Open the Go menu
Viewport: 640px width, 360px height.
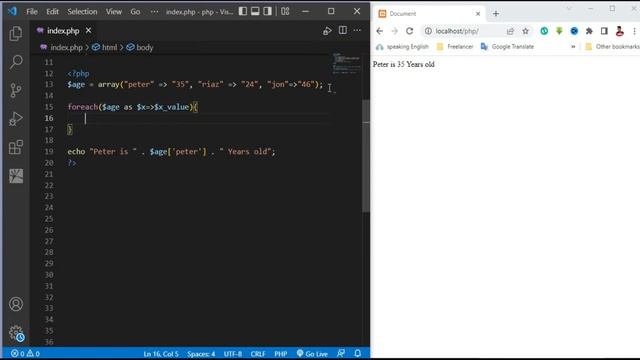pyautogui.click(x=135, y=12)
